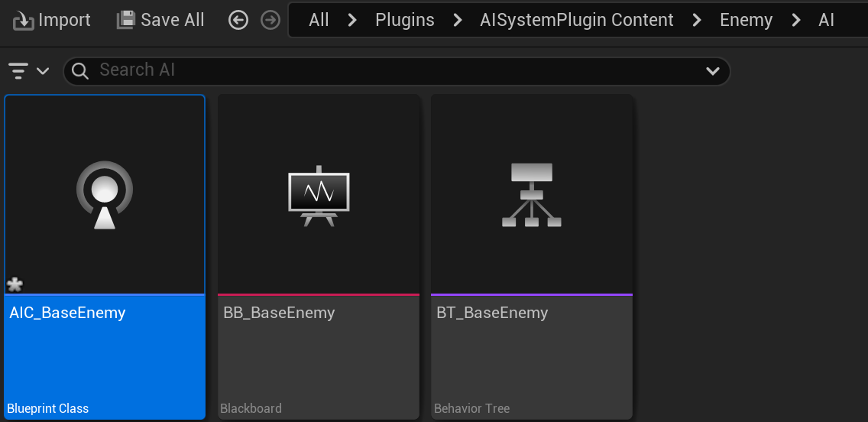Go forward with the right arrow history button

[x=270, y=21]
